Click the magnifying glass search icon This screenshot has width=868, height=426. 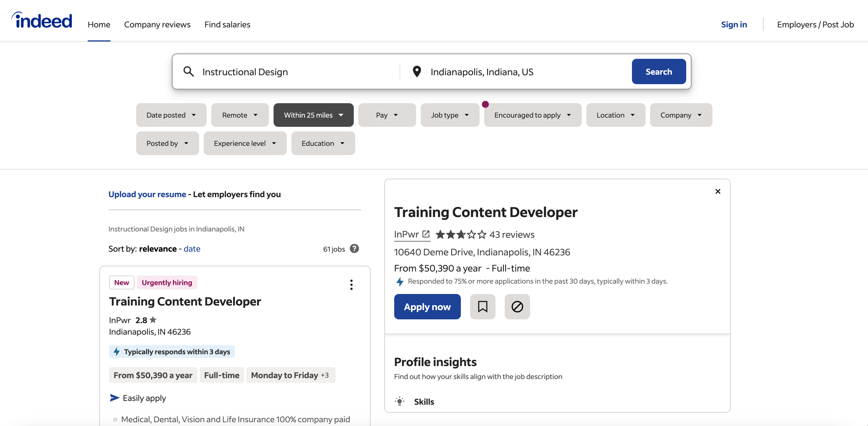tap(188, 72)
